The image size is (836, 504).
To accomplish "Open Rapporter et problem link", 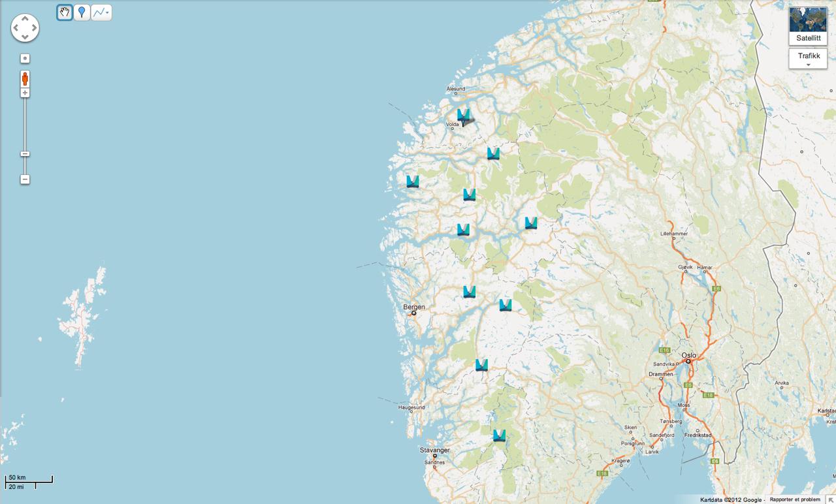I will pos(795,499).
